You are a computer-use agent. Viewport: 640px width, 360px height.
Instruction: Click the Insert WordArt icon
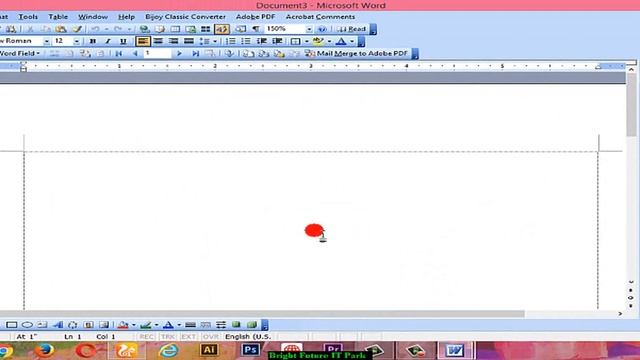click(x=58, y=325)
